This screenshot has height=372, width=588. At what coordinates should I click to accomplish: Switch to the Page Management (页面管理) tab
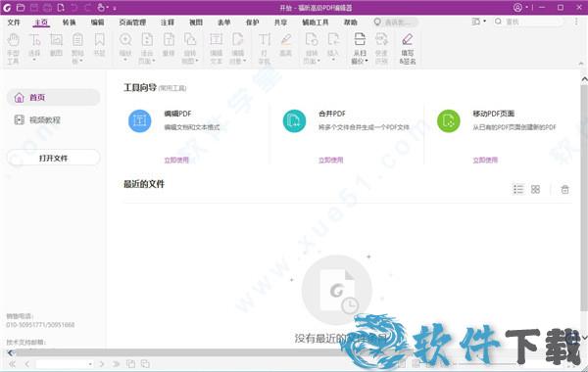[x=132, y=23]
